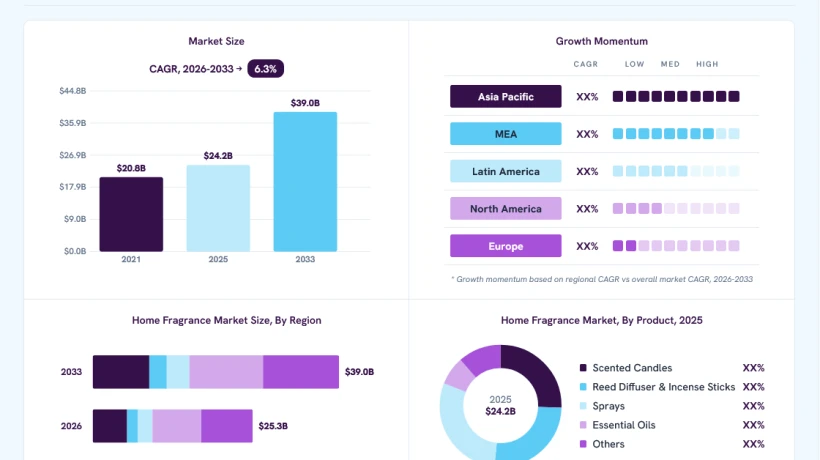The width and height of the screenshot is (820, 460).
Task: Click the $24.2B label above 2025 bar
Action: tap(218, 156)
